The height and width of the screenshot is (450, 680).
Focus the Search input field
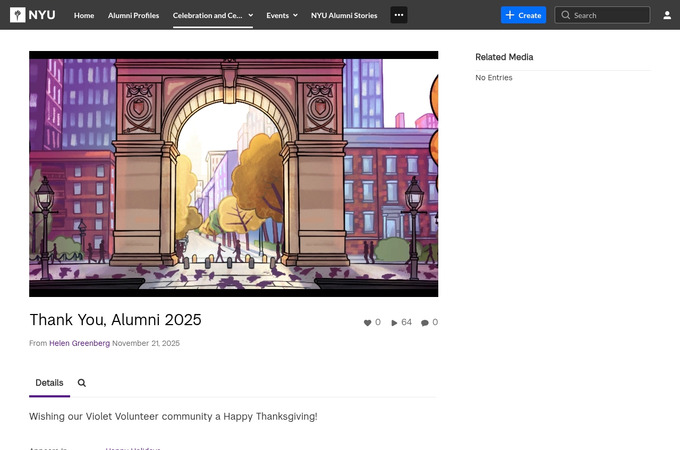[602, 15]
